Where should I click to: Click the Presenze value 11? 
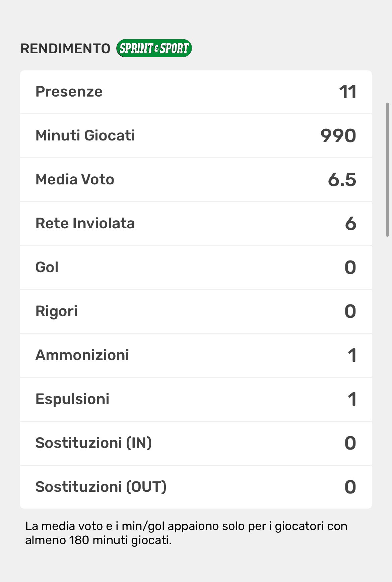pos(347,92)
